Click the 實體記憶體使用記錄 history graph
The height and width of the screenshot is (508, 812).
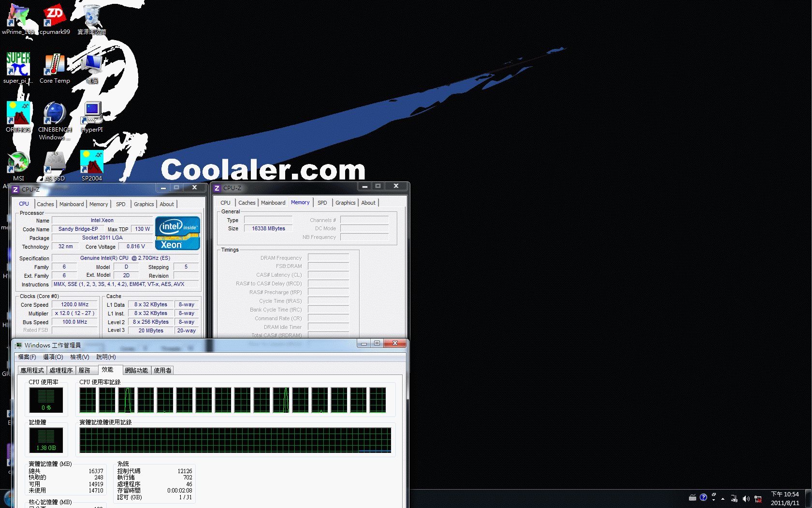click(x=235, y=440)
